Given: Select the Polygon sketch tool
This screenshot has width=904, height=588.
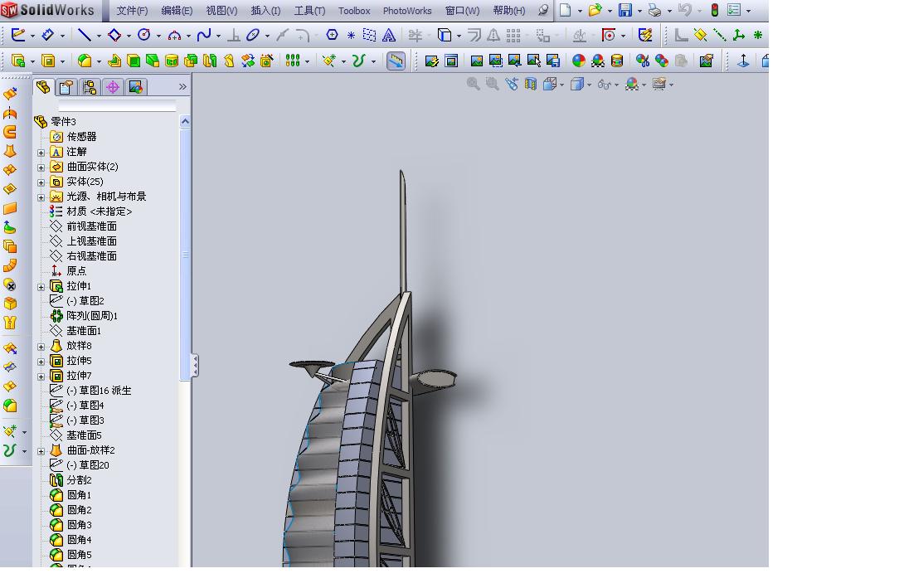Looking at the screenshot, I should click(x=332, y=35).
